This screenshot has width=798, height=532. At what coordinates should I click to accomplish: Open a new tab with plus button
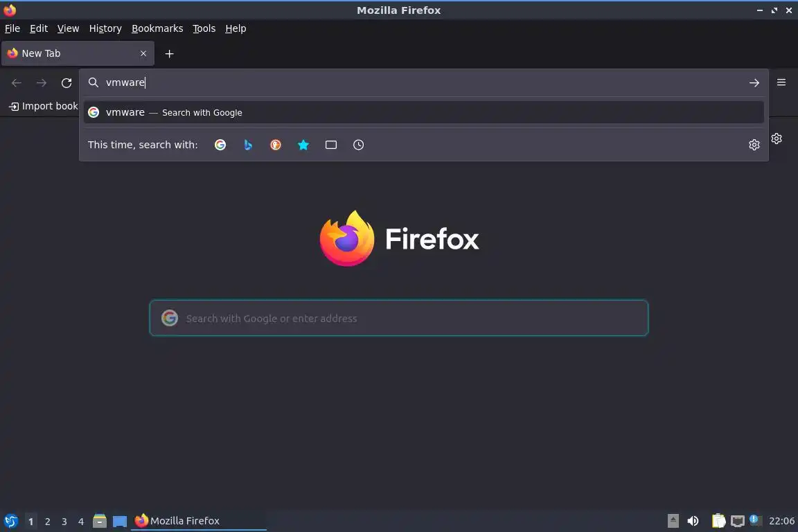[170, 53]
